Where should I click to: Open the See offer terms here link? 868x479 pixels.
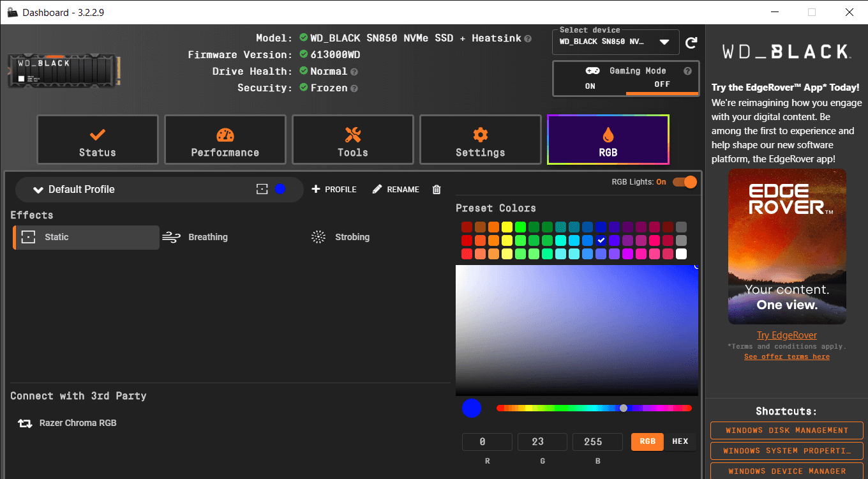click(x=787, y=356)
